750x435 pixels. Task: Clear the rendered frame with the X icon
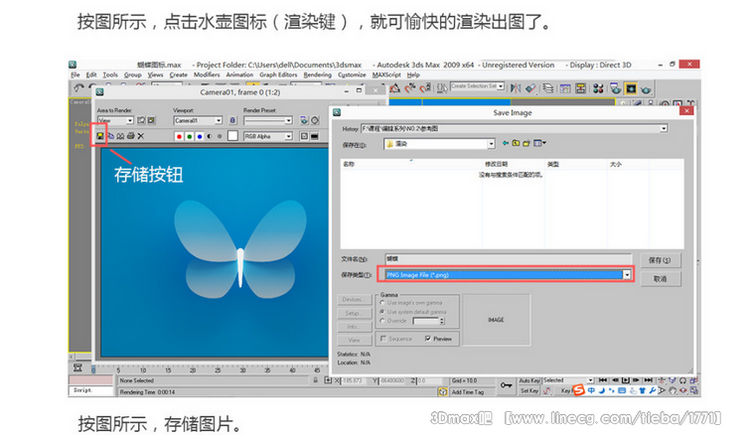pos(141,136)
